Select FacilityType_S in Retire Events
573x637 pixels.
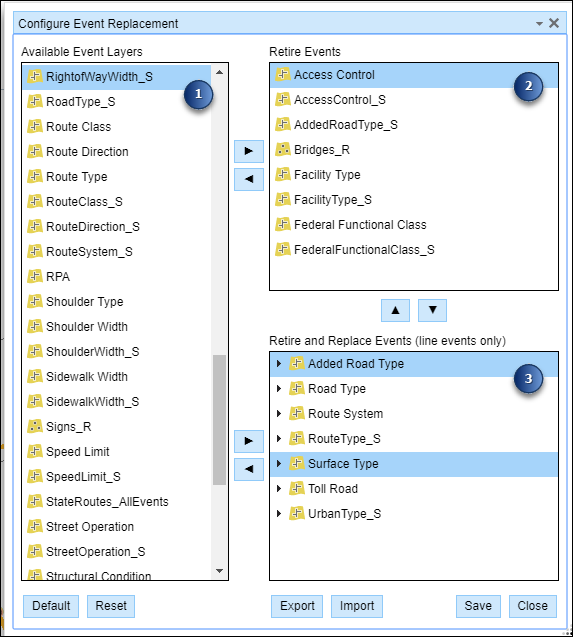click(x=414, y=199)
